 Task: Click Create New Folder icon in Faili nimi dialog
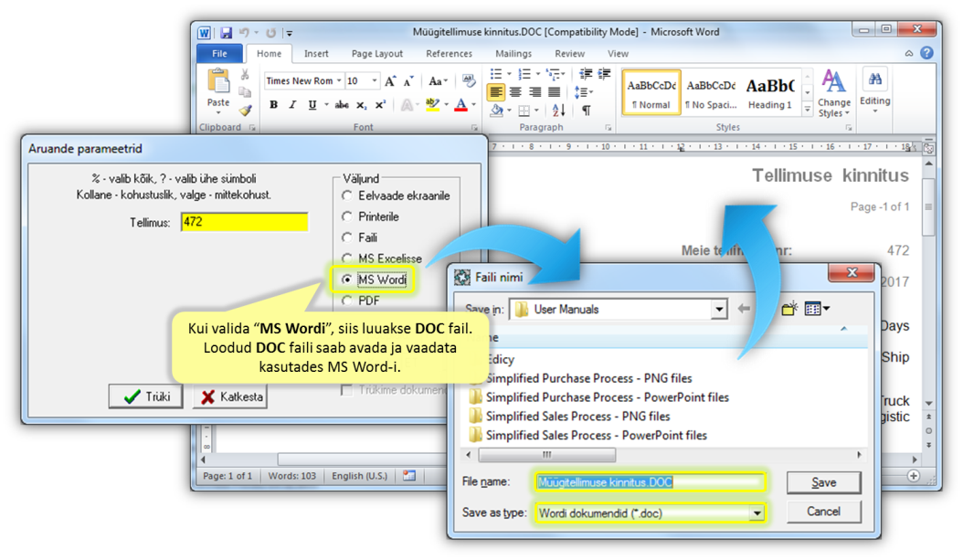click(789, 308)
